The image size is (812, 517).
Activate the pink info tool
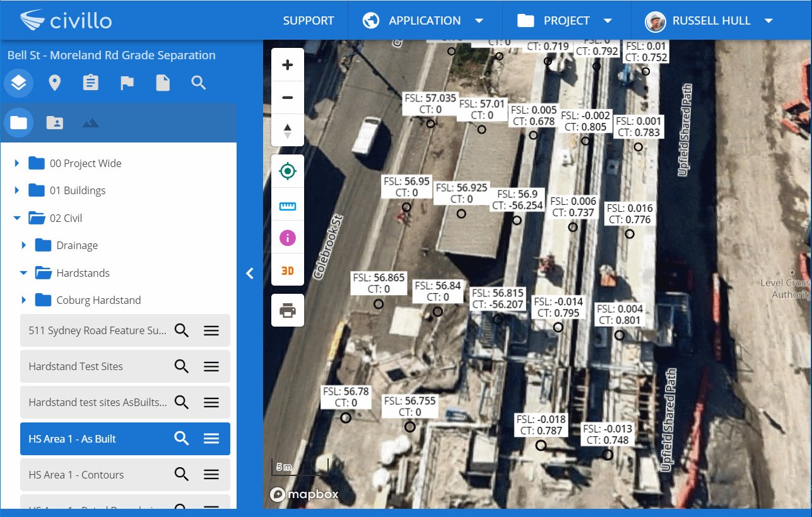pos(288,238)
